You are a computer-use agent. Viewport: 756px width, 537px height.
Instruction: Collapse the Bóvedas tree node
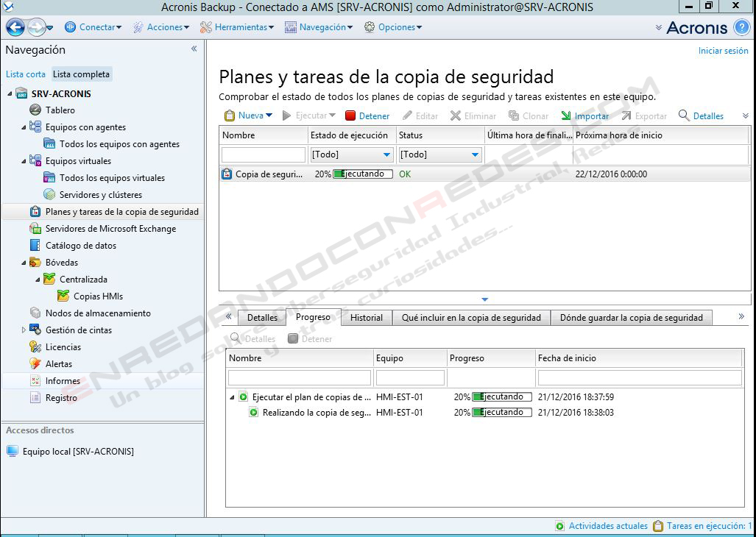pyautogui.click(x=24, y=263)
